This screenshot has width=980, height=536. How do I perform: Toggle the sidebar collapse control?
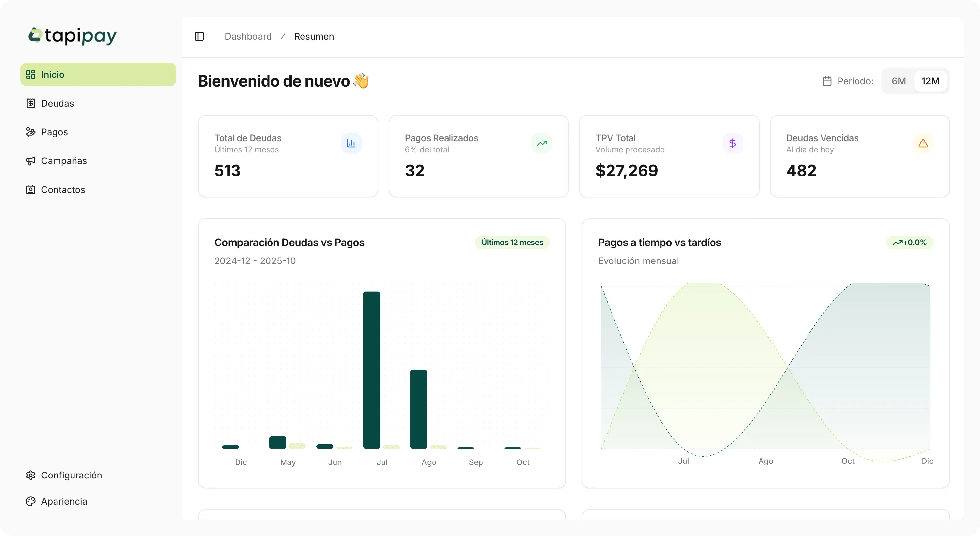point(199,36)
